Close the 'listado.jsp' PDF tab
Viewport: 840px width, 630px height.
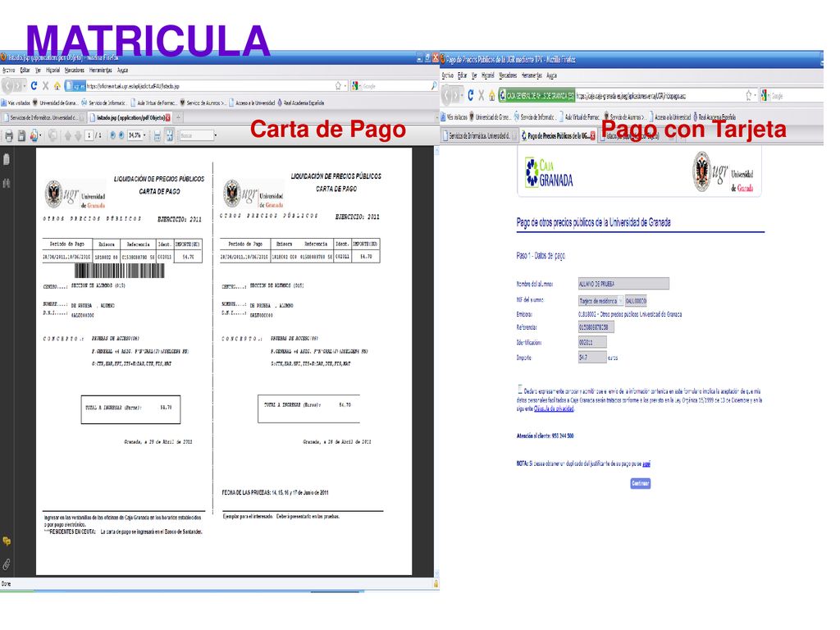[x=167, y=118]
